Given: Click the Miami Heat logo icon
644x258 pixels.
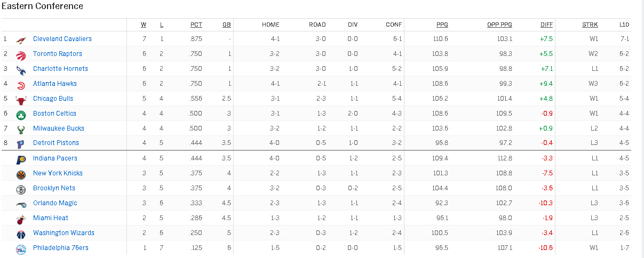Looking at the screenshot, I should 21,219.
